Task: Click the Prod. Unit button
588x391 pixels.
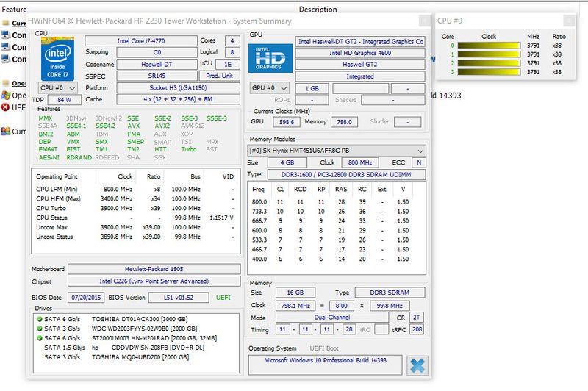Action: [219, 76]
